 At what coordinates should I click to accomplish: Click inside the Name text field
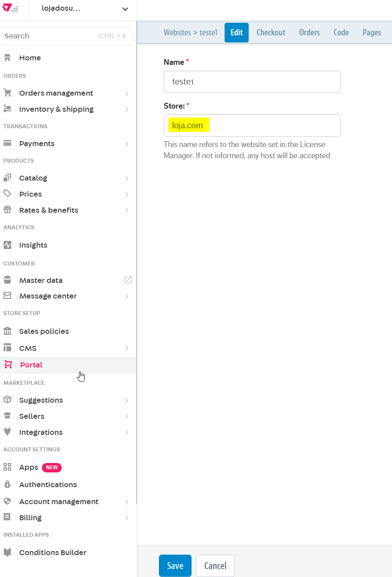pyautogui.click(x=252, y=81)
